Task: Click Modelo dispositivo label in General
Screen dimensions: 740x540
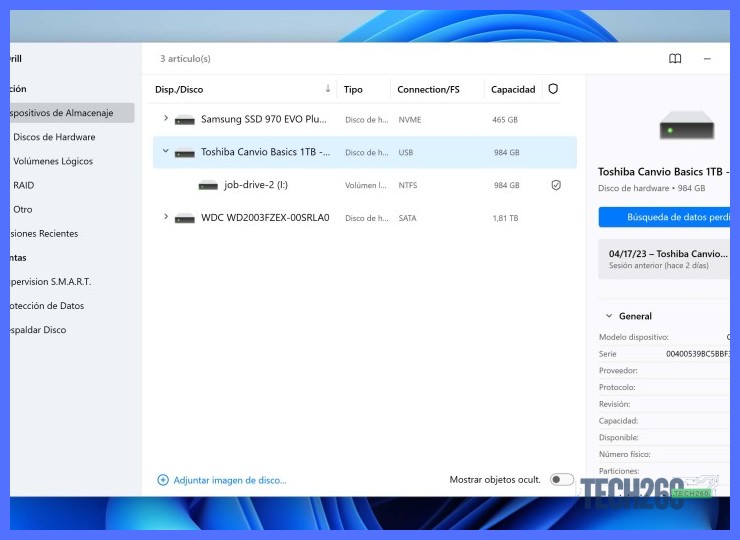Action: [633, 337]
